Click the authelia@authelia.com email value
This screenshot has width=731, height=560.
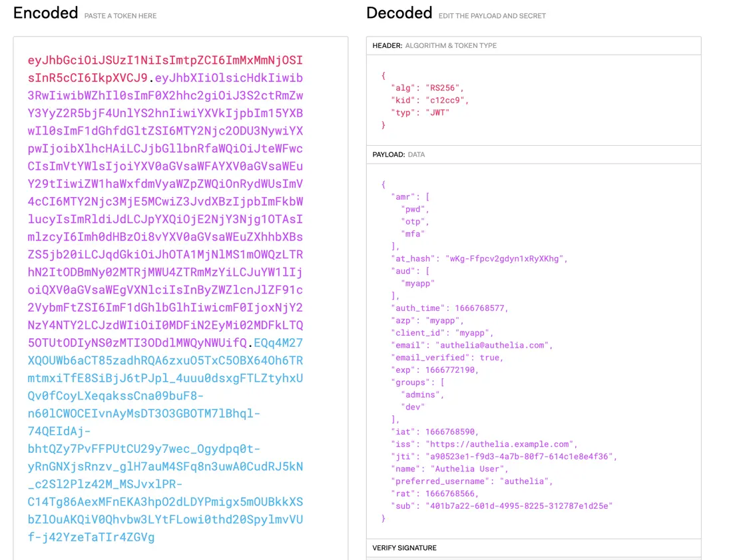(x=493, y=345)
